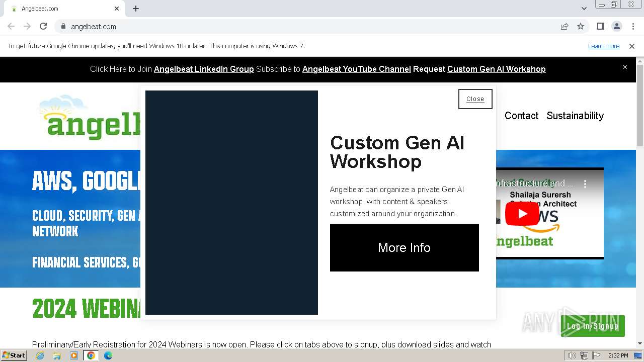Screen dimensions: 644x362
Task: Go forward using the browser forward arrow
Action: tap(27, 26)
